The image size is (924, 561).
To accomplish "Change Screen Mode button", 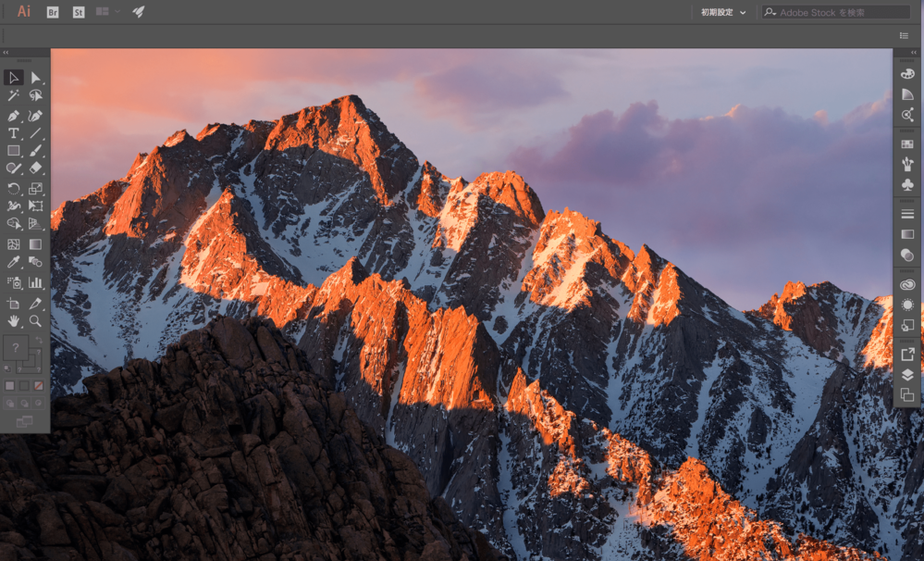I will tap(24, 421).
